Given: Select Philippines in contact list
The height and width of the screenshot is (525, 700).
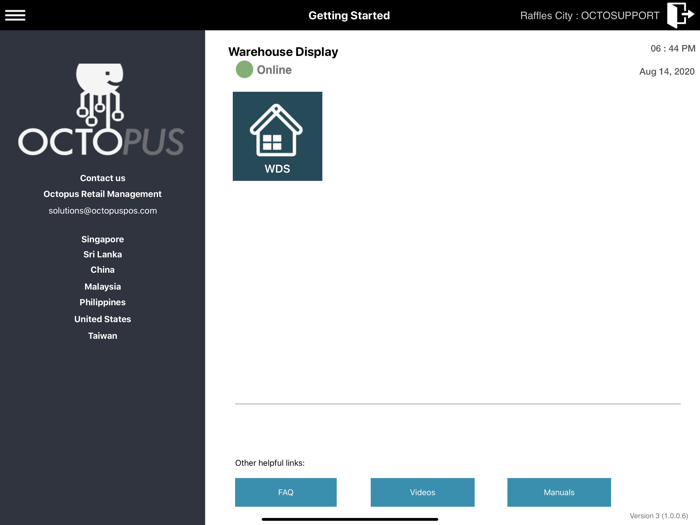Looking at the screenshot, I should pos(103,302).
